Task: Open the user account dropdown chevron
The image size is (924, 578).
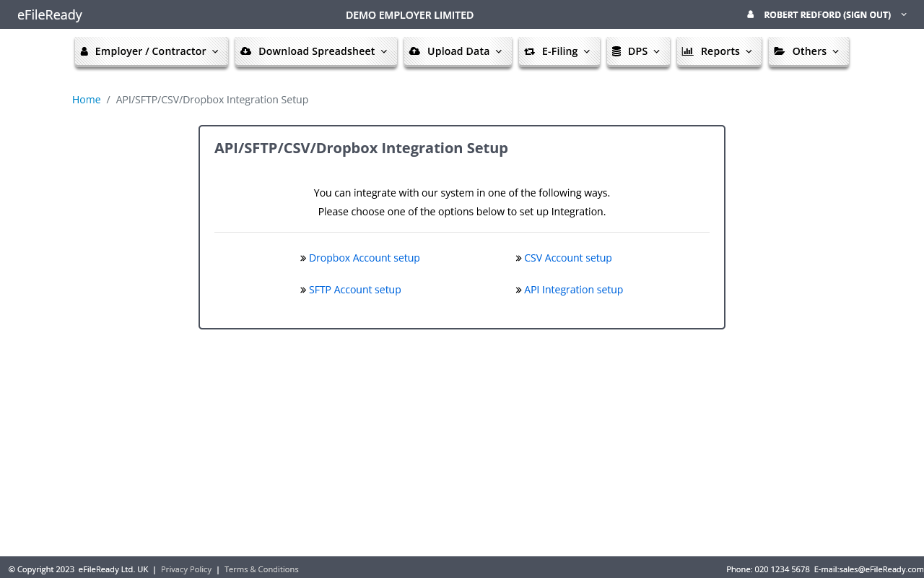Action: coord(904,14)
